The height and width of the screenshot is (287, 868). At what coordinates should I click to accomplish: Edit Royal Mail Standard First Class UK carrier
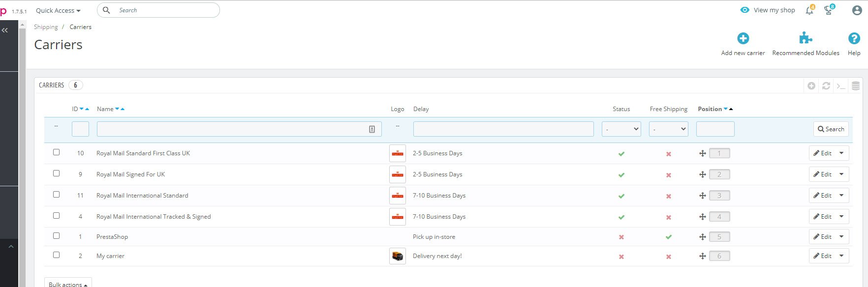(x=822, y=153)
